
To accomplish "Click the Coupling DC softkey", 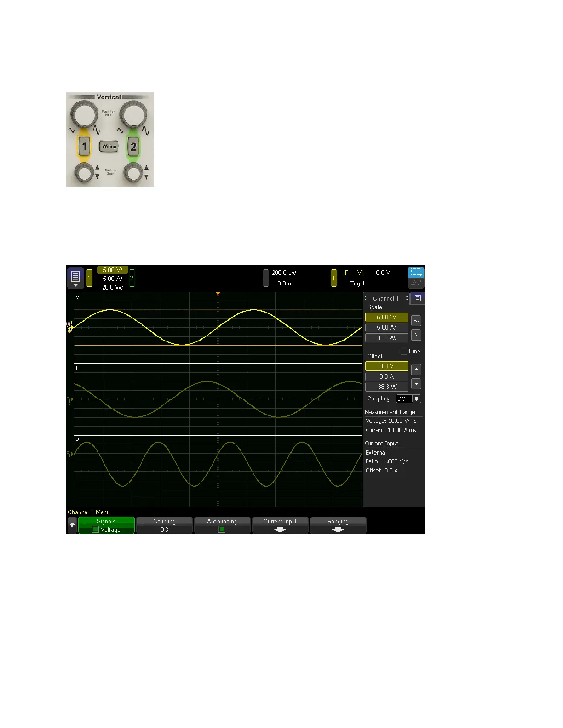I will click(164, 525).
